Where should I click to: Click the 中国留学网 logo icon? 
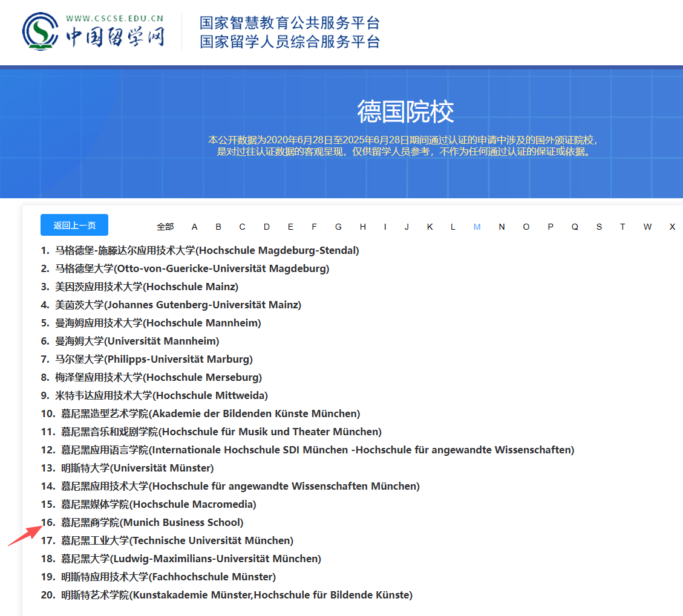41,31
